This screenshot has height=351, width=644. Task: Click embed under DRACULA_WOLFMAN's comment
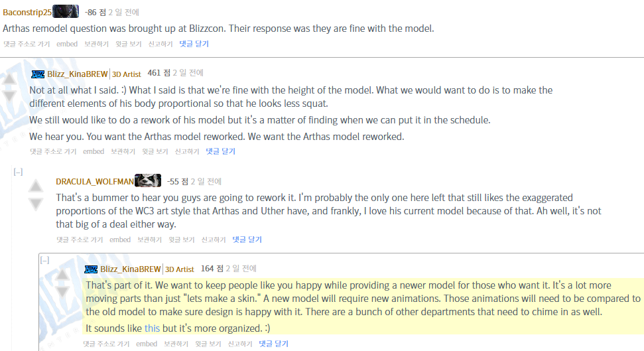click(x=120, y=240)
